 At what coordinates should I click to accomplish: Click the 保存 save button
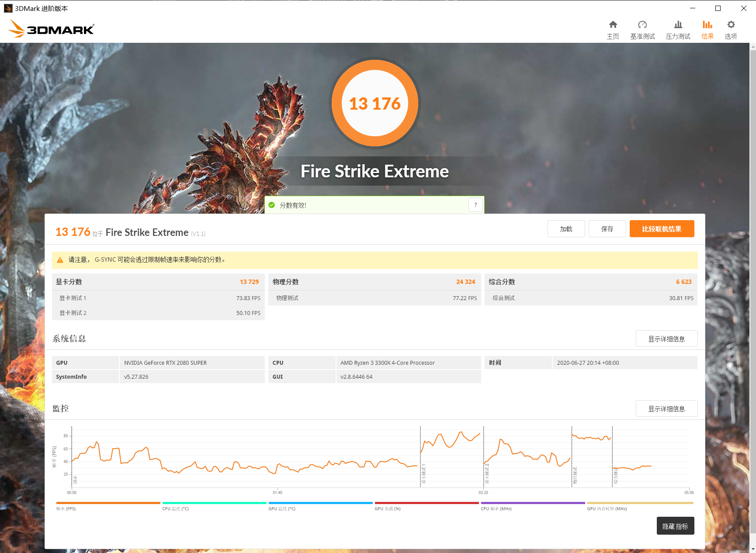[607, 229]
